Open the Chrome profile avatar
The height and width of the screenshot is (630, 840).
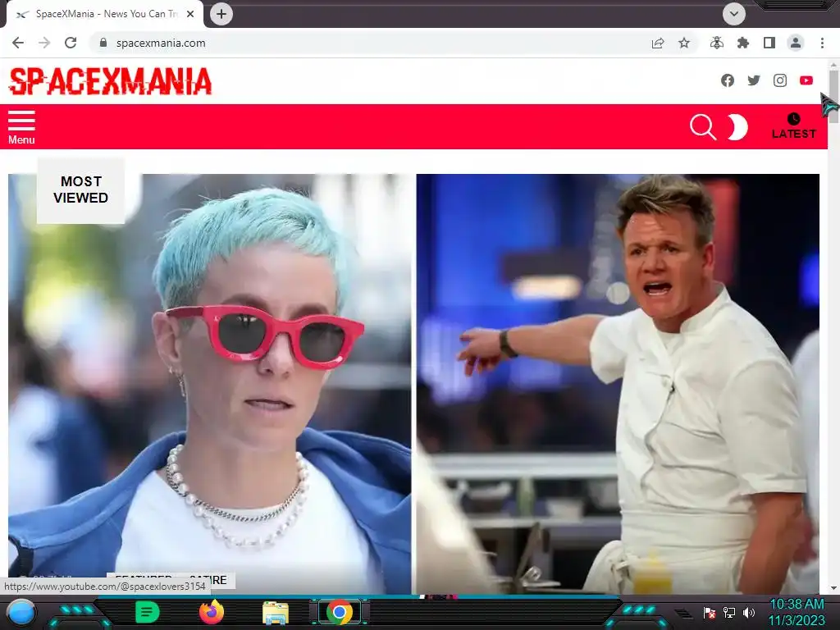(x=796, y=43)
